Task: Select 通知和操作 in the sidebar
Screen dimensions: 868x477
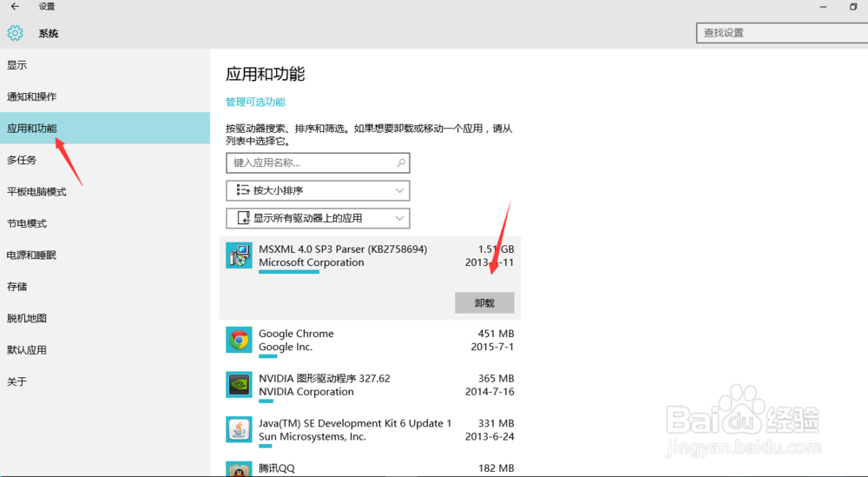Action: 105,96
